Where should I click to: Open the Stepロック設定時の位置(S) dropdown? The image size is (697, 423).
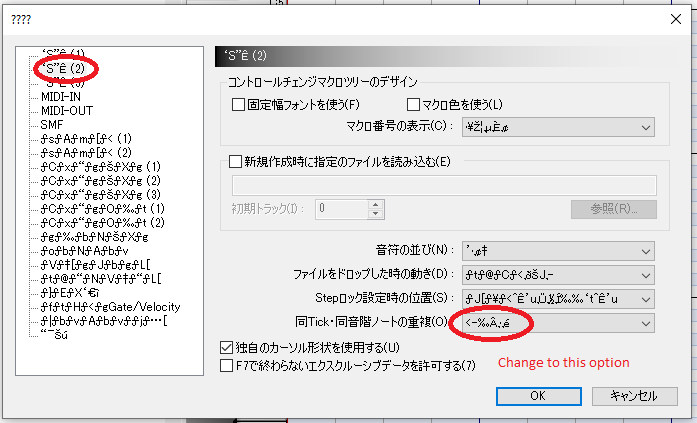click(557, 298)
